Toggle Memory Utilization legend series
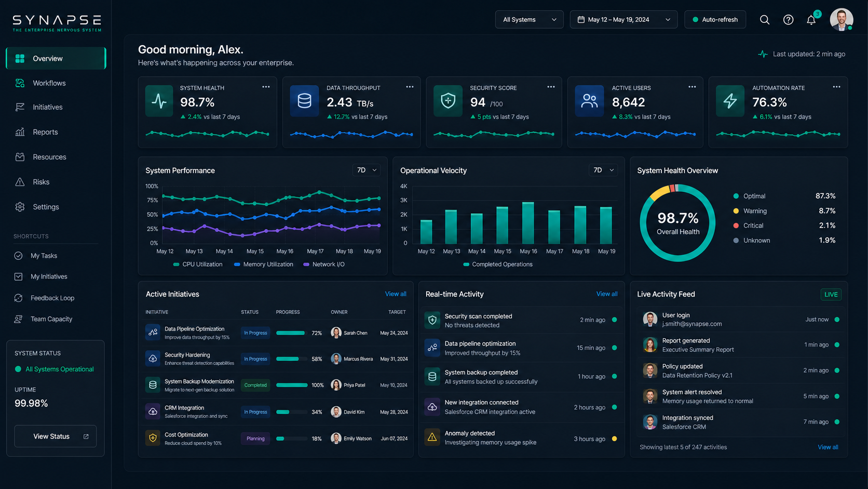Viewport: 868px width, 489px height. click(264, 265)
